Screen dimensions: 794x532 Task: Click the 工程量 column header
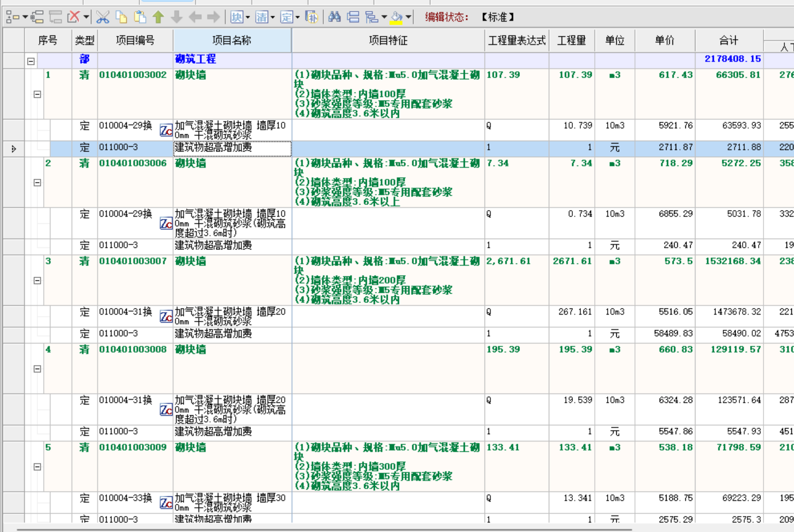pyautogui.click(x=572, y=40)
